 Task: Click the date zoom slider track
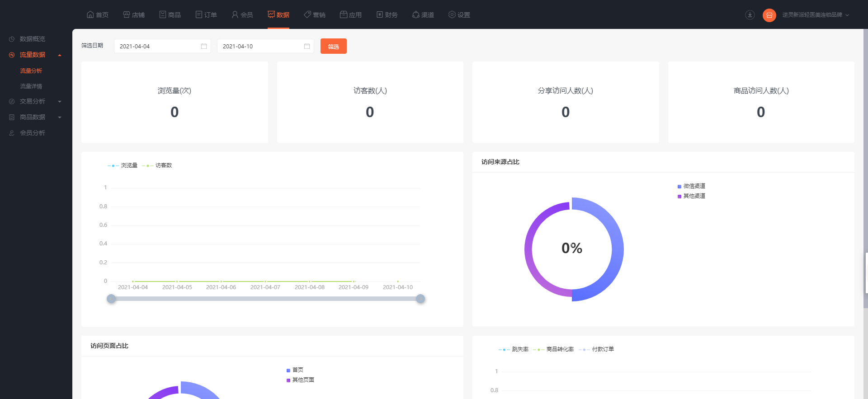(266, 299)
